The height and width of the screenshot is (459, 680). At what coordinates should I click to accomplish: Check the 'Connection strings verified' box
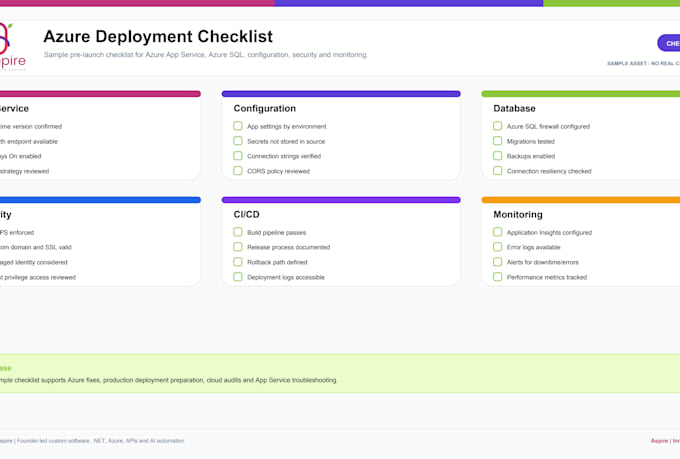point(238,156)
